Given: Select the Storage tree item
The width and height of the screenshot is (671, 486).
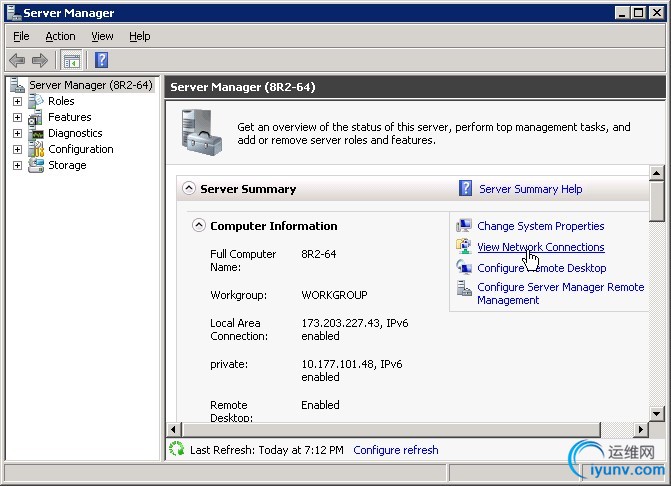Looking at the screenshot, I should [x=67, y=165].
